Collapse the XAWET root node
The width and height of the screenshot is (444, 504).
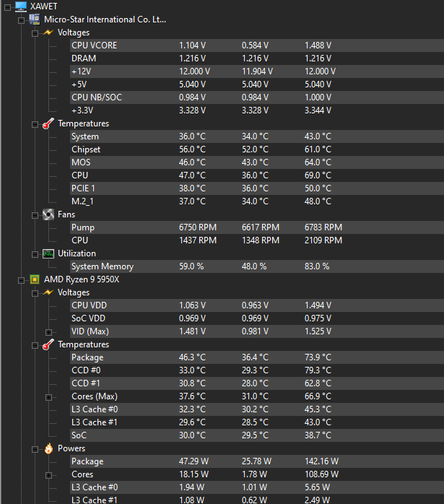coord(7,7)
